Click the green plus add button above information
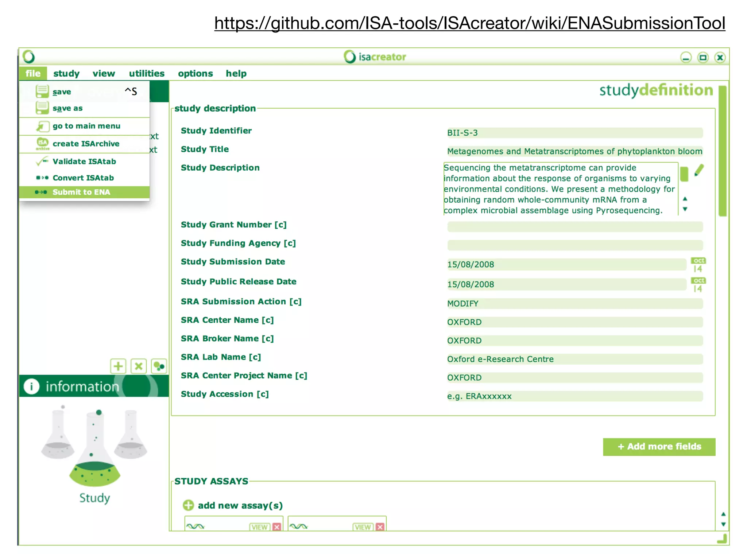 point(118,366)
